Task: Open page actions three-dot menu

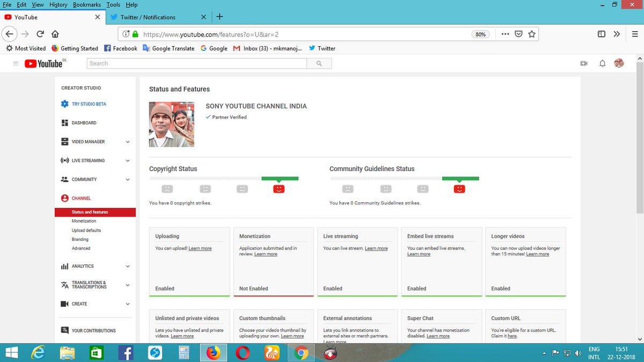Action: [505, 34]
